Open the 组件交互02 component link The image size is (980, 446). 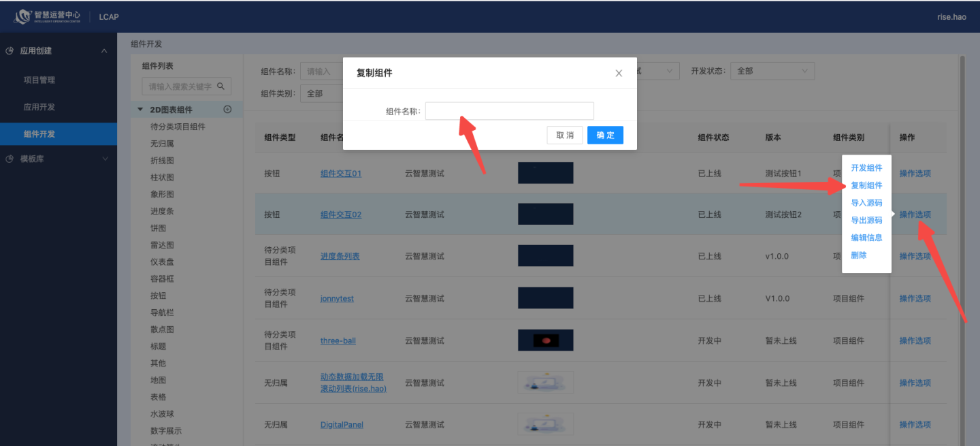341,214
